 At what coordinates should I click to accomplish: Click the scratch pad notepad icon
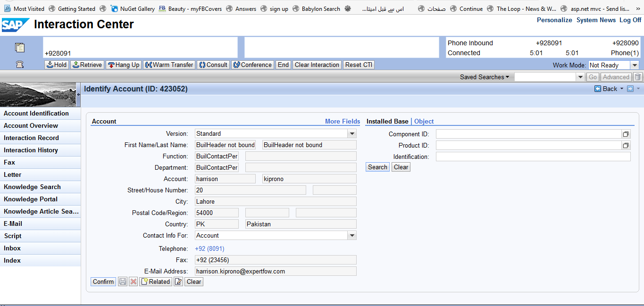20,47
